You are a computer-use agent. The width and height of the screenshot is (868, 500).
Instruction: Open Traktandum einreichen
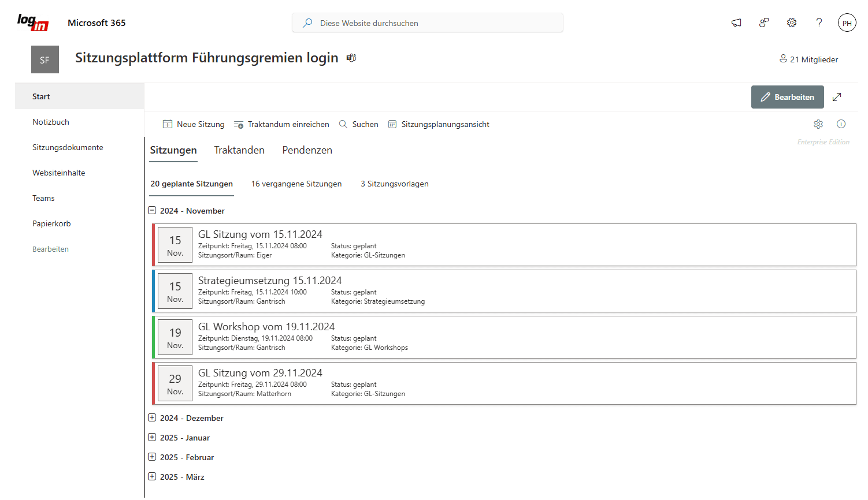[281, 124]
